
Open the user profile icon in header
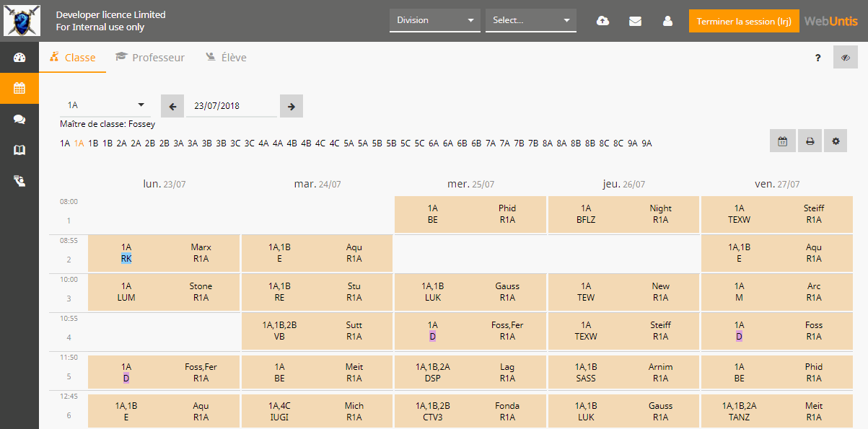coord(667,21)
